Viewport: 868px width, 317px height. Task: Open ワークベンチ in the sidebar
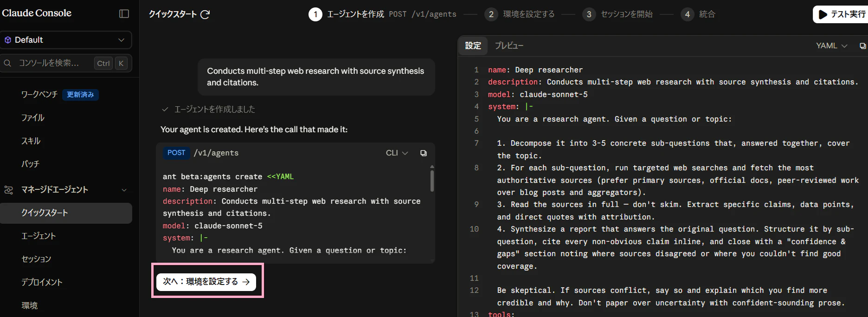[x=39, y=95]
